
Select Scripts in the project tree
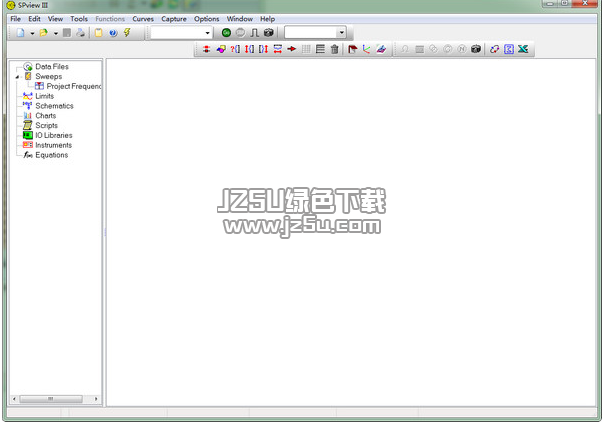coord(47,126)
